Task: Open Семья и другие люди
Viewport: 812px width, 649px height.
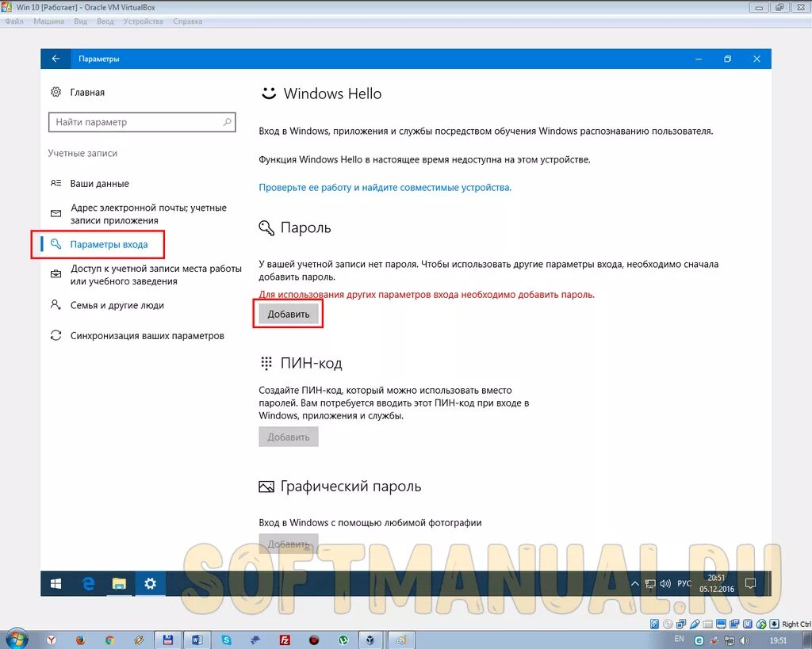Action: pos(107,305)
